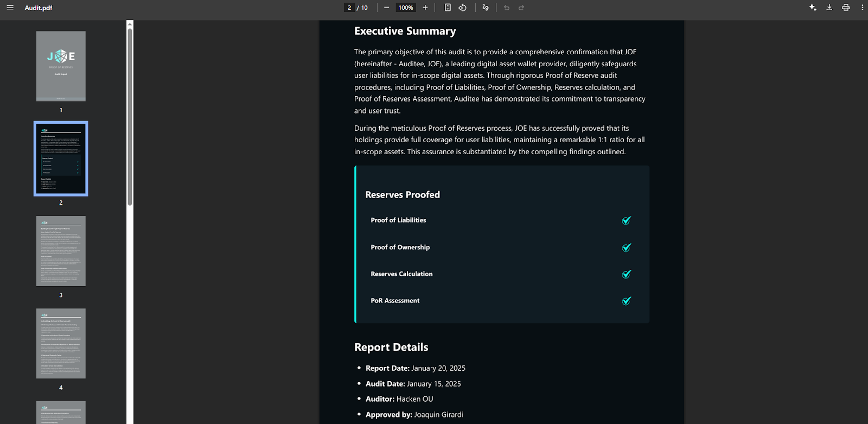
Task: Click the undo arrow in toolbar
Action: pyautogui.click(x=507, y=8)
